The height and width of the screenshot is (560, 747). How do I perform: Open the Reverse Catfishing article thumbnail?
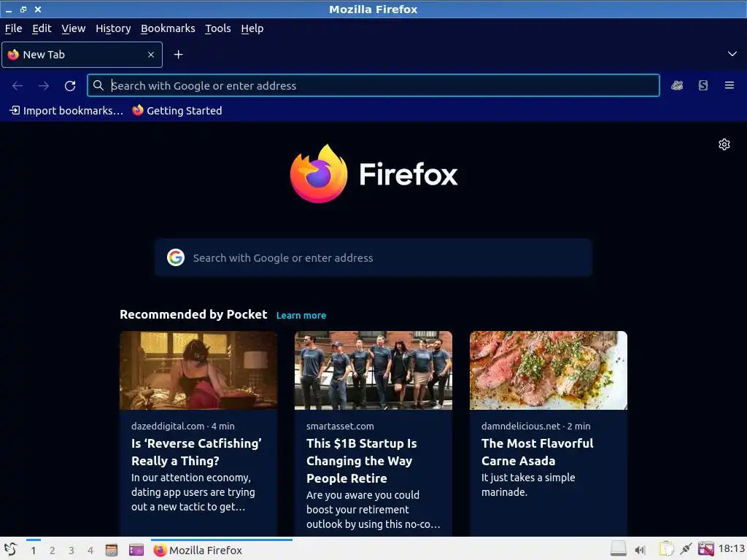[198, 370]
